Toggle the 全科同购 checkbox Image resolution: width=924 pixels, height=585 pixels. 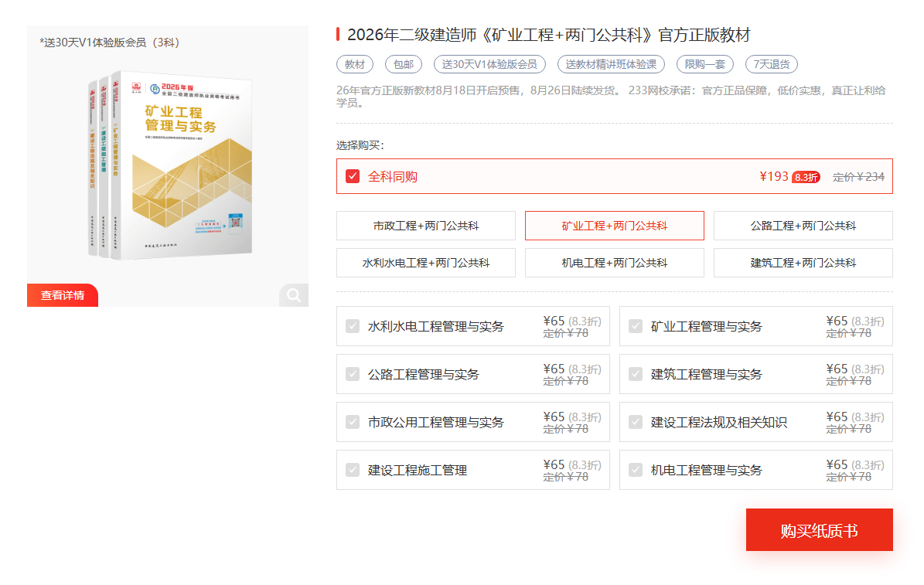click(x=353, y=176)
